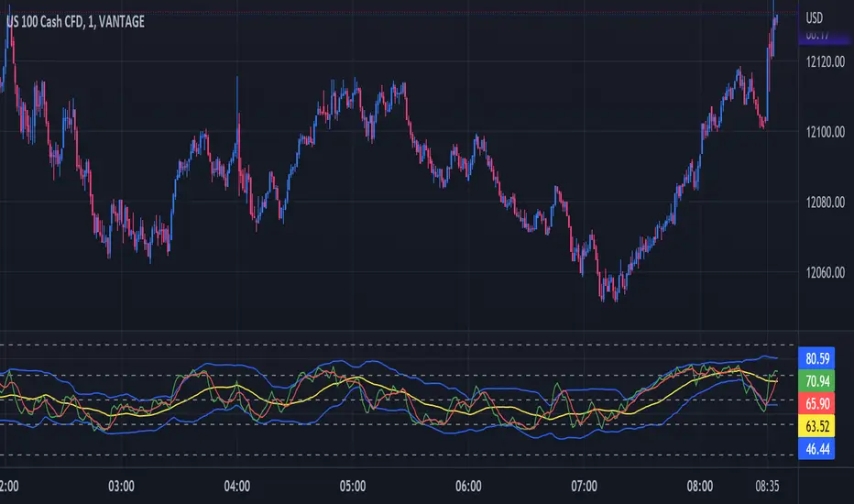Click the 03:00 time axis label

click(x=121, y=486)
